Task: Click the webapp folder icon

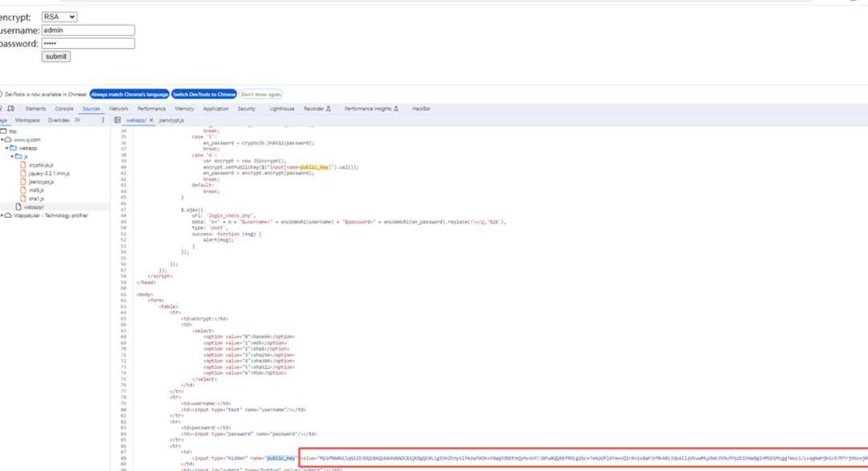Action: coord(14,149)
